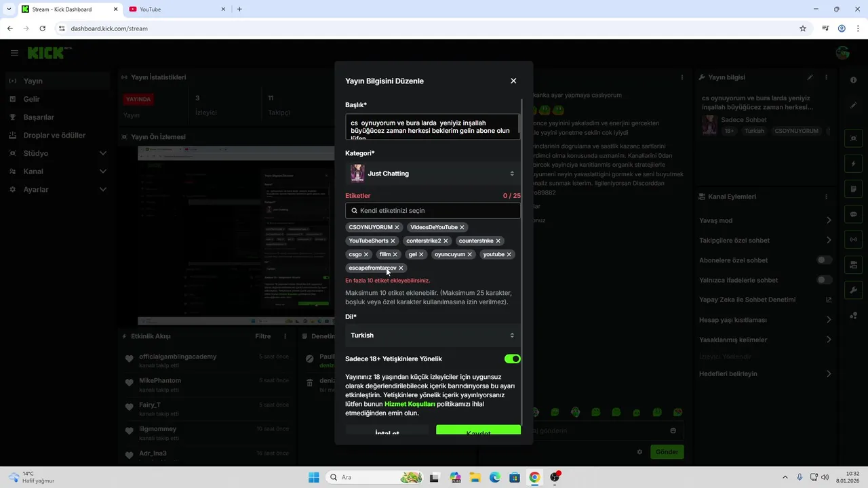Open Droplar ve ödüller in sidebar

[x=58, y=136]
